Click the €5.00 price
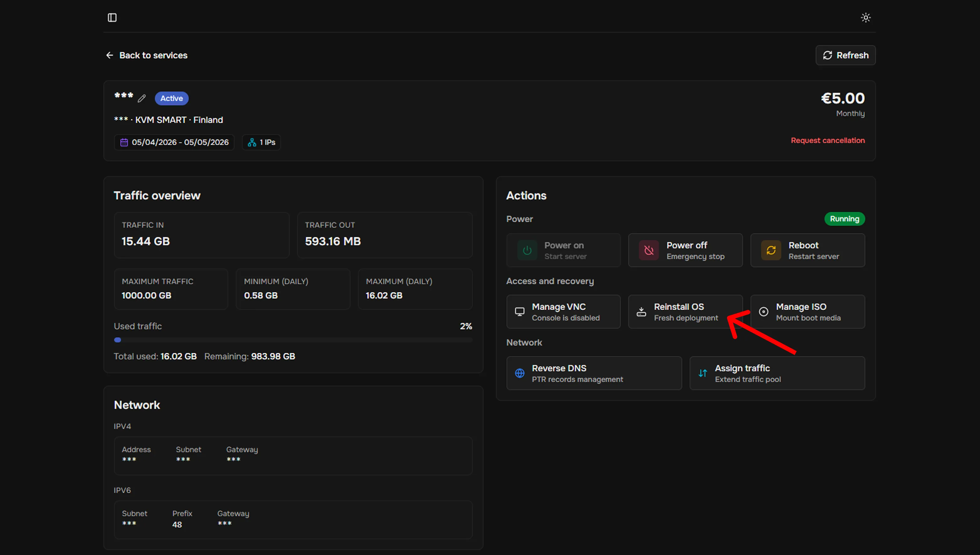Screen dimensions: 980x555 (x=842, y=98)
